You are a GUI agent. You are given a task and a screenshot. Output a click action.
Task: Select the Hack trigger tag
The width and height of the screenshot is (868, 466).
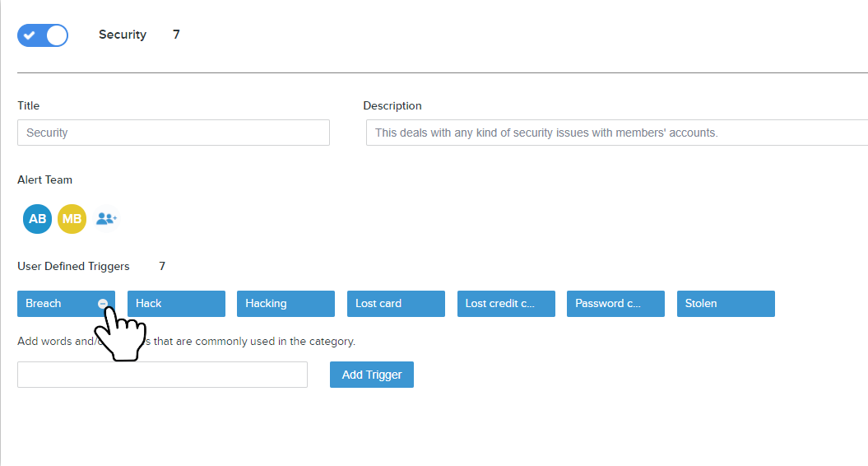pyautogui.click(x=176, y=304)
